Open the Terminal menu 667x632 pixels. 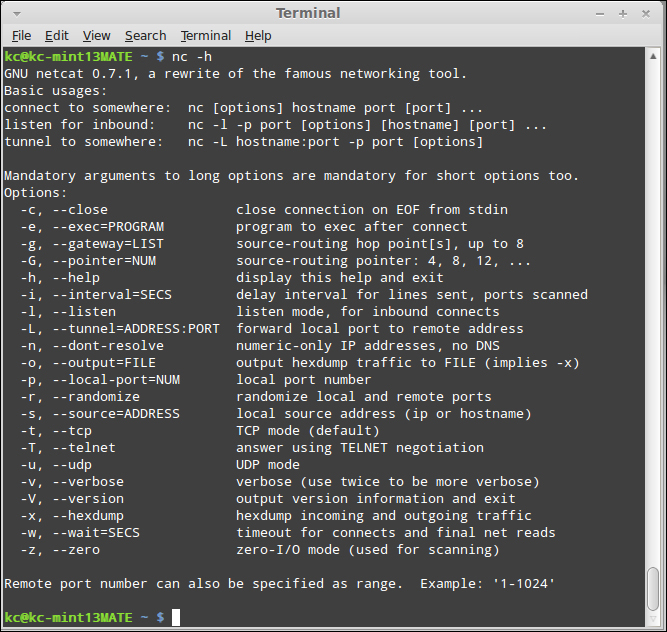click(206, 36)
